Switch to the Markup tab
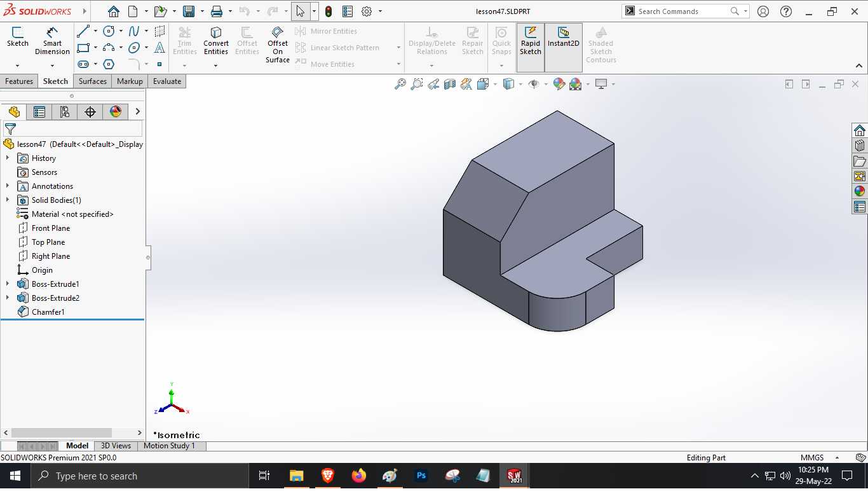 tap(130, 81)
